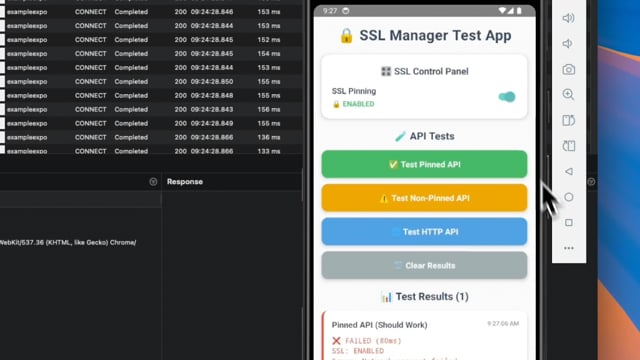Tap the emulator Overview square button
This screenshot has width=640, height=360.
point(569,222)
